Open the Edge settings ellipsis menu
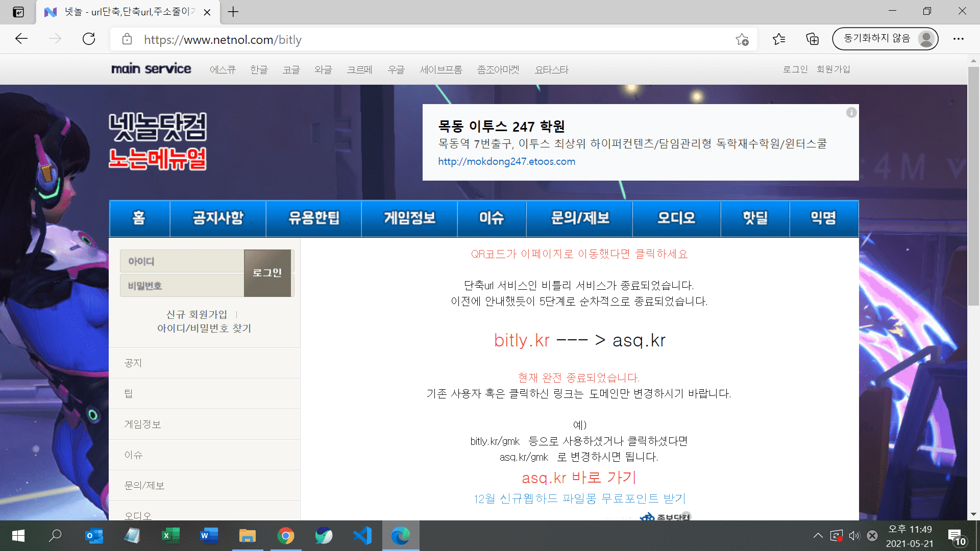This screenshot has width=980, height=551. click(958, 39)
